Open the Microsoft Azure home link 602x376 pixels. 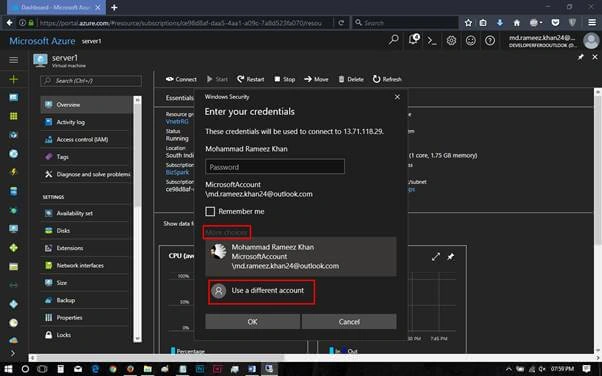(x=42, y=41)
